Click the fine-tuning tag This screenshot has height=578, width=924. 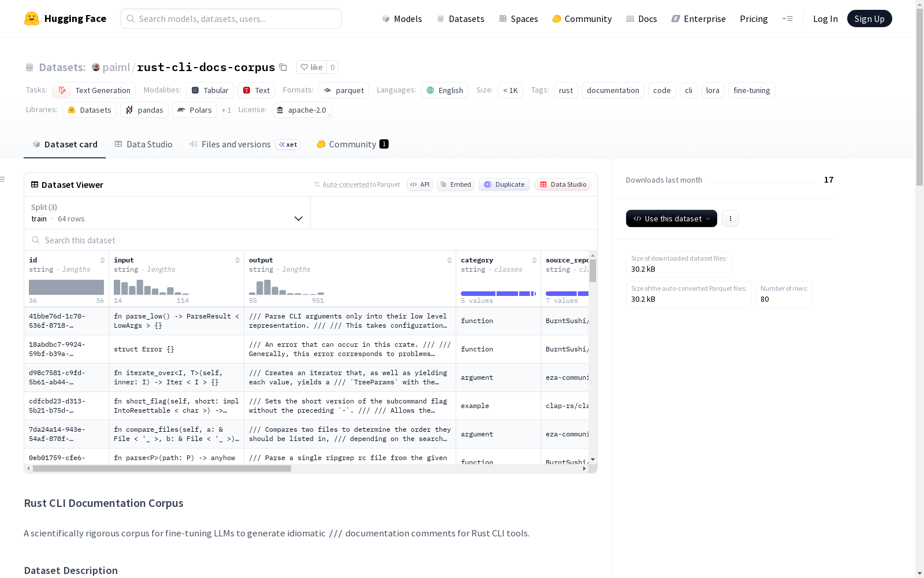[x=752, y=90]
